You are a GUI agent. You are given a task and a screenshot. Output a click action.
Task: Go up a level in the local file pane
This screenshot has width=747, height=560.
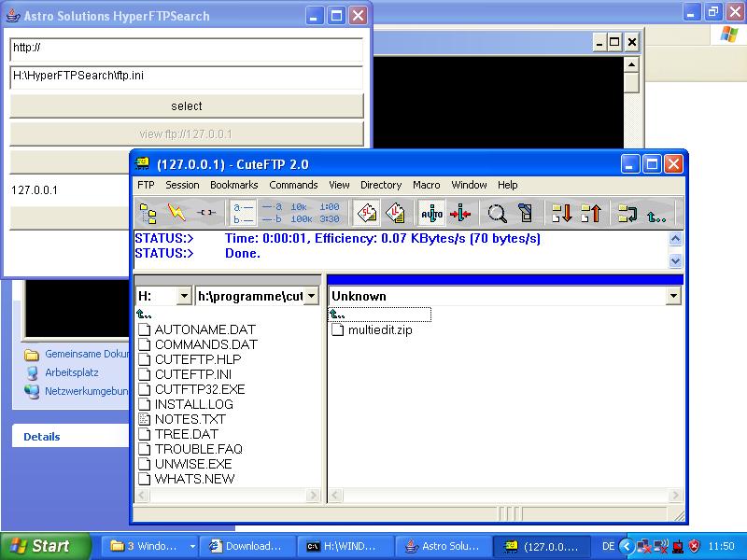(144, 314)
